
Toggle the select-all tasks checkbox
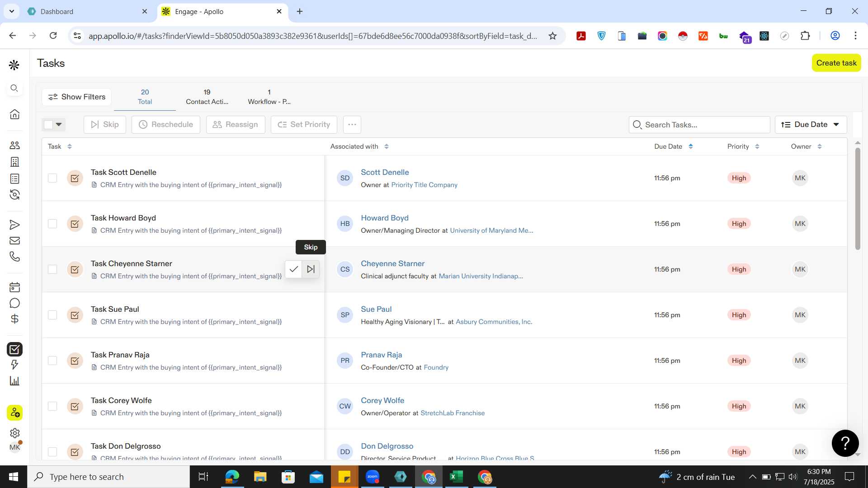(48, 124)
